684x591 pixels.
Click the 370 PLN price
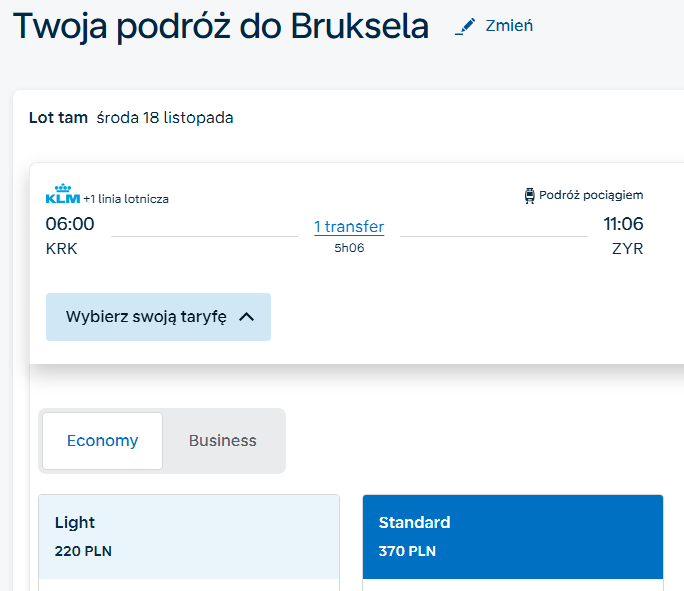407,551
